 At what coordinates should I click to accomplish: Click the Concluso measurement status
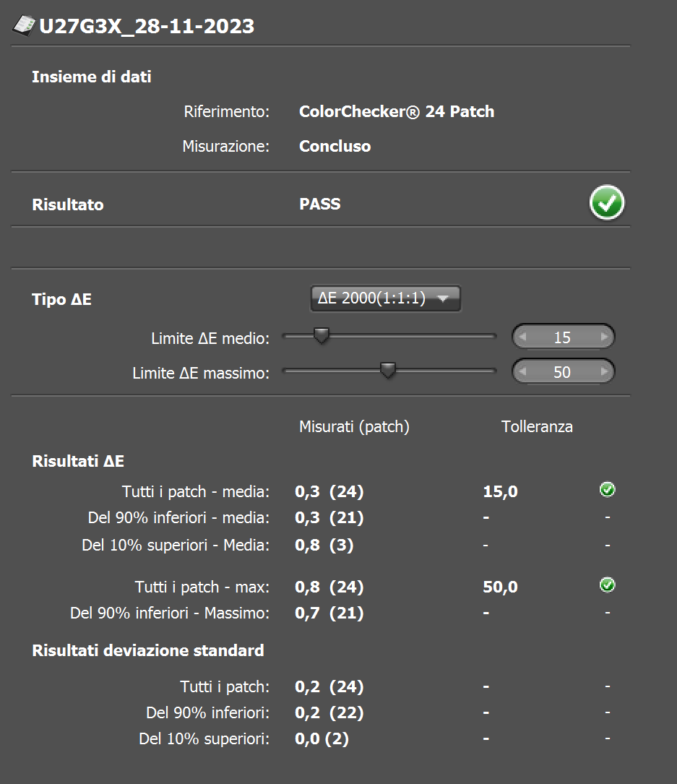click(x=335, y=146)
